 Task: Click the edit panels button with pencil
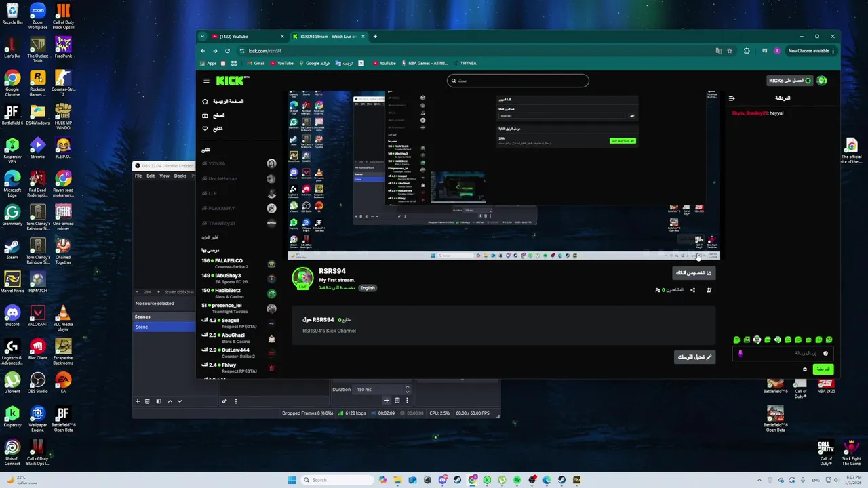click(x=694, y=357)
